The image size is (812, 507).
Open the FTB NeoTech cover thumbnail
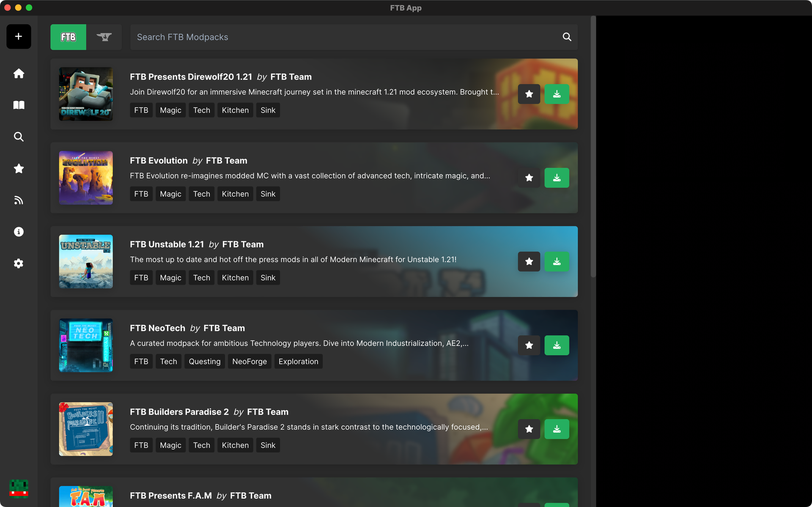pos(85,345)
